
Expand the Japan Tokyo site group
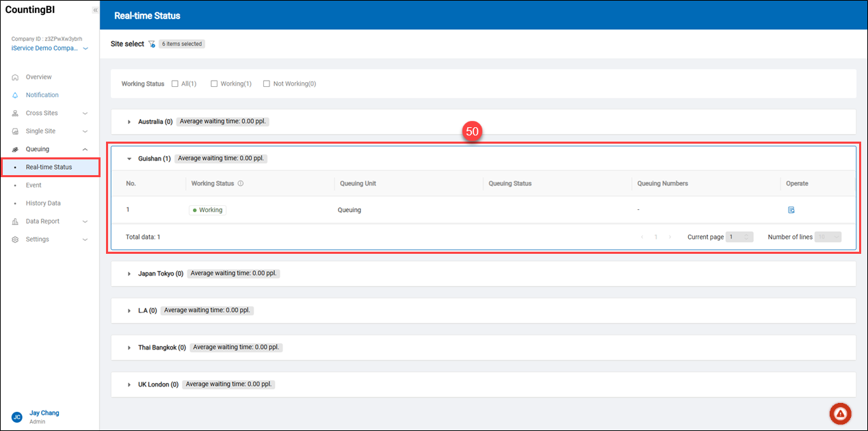pos(129,274)
